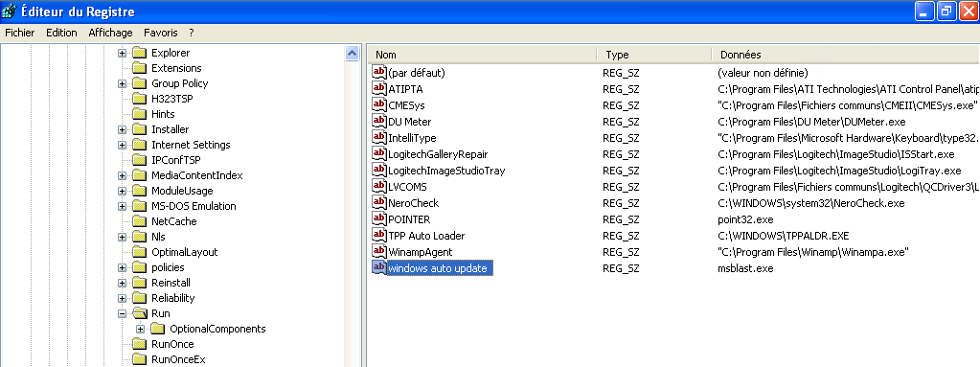Expand the Nls key
This screenshot has width=980, height=367.
(122, 237)
